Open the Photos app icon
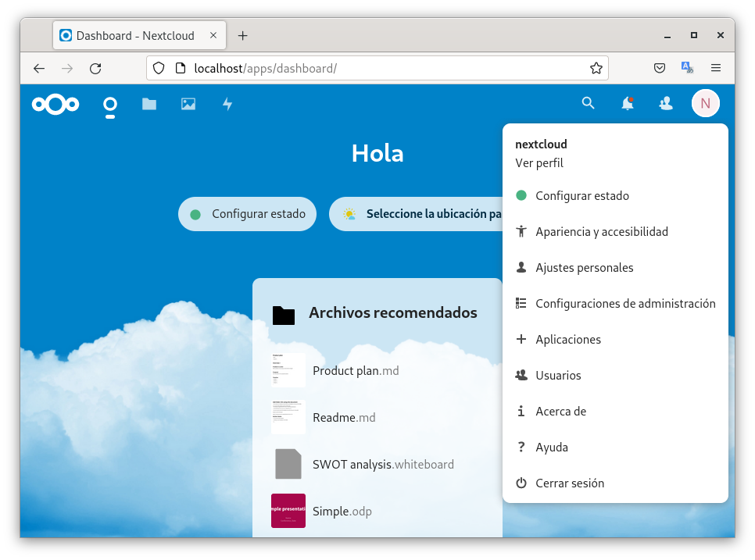Screen dimensions: 755x560 pyautogui.click(x=188, y=104)
